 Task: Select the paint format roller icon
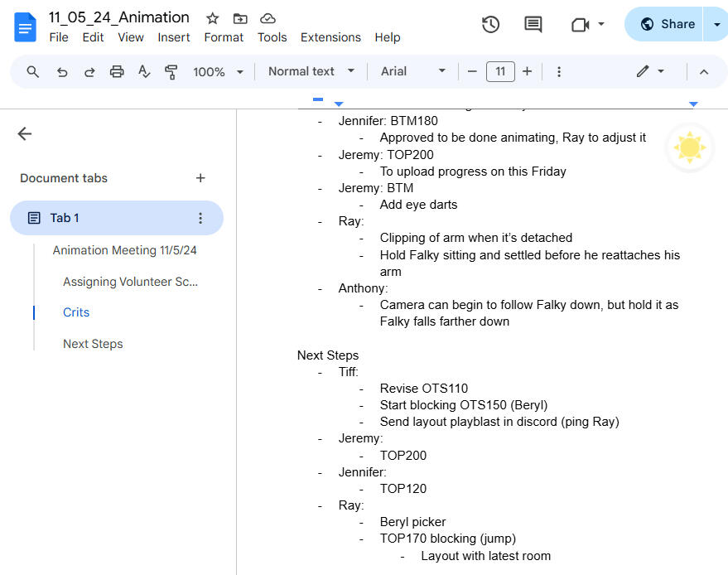click(x=171, y=72)
